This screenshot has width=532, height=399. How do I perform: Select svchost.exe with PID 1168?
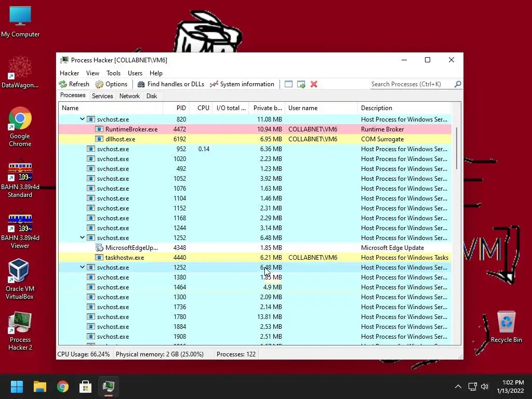(x=255, y=218)
